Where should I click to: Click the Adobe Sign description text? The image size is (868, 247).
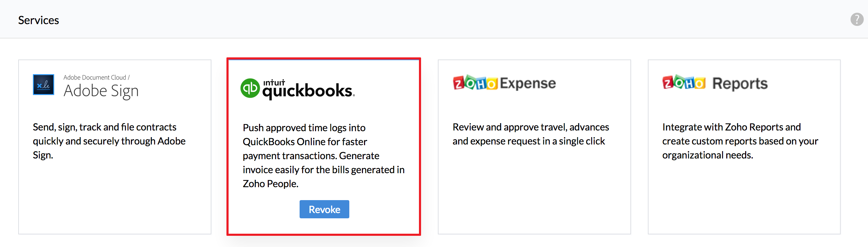[x=109, y=141]
